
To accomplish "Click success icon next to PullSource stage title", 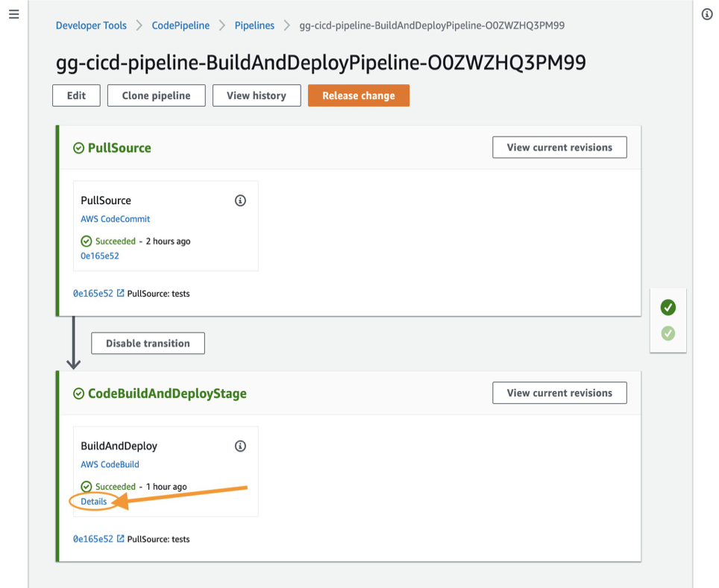I will (79, 148).
